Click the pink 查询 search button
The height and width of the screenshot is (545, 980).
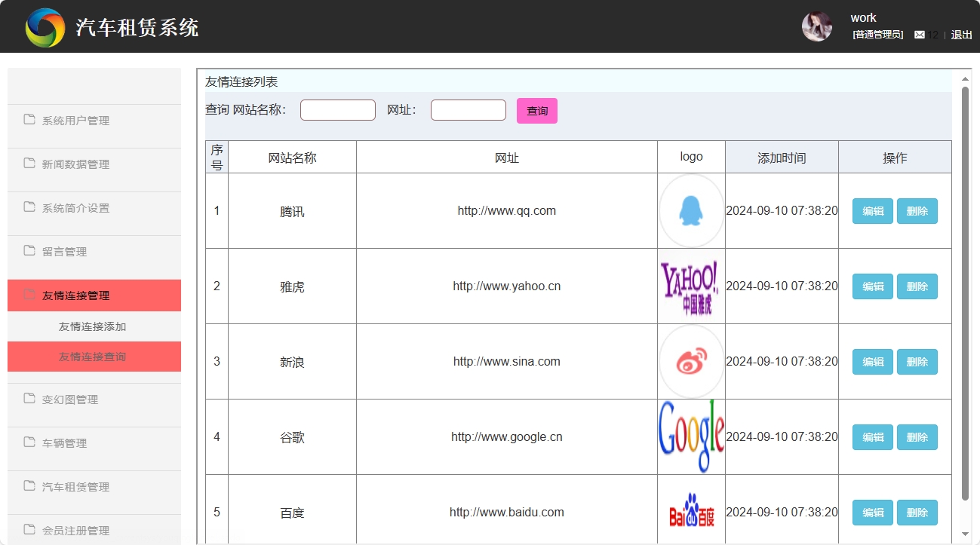pyautogui.click(x=536, y=110)
